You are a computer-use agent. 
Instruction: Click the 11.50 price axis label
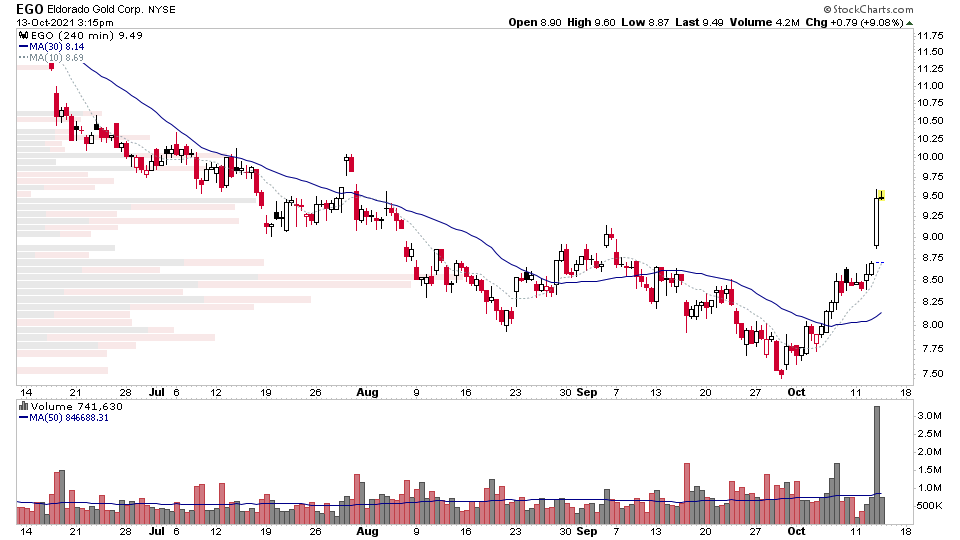click(x=929, y=52)
